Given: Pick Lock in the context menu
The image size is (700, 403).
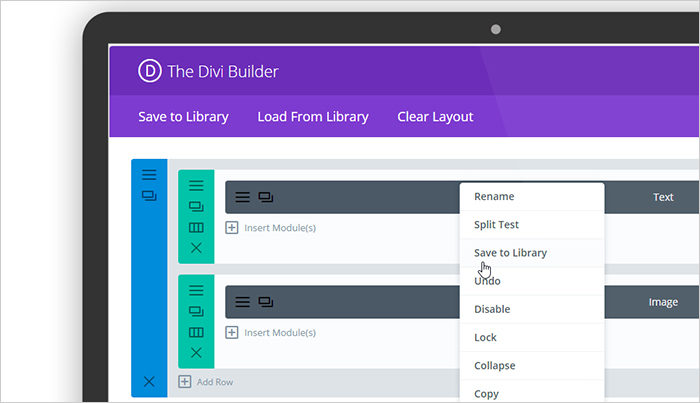Looking at the screenshot, I should pyautogui.click(x=485, y=338).
